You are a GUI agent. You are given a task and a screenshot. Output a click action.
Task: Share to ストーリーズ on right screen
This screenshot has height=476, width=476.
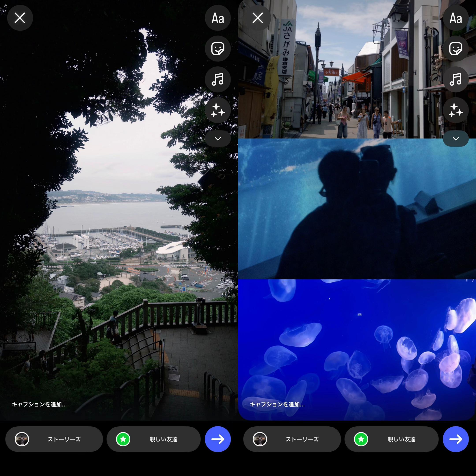pyautogui.click(x=292, y=439)
